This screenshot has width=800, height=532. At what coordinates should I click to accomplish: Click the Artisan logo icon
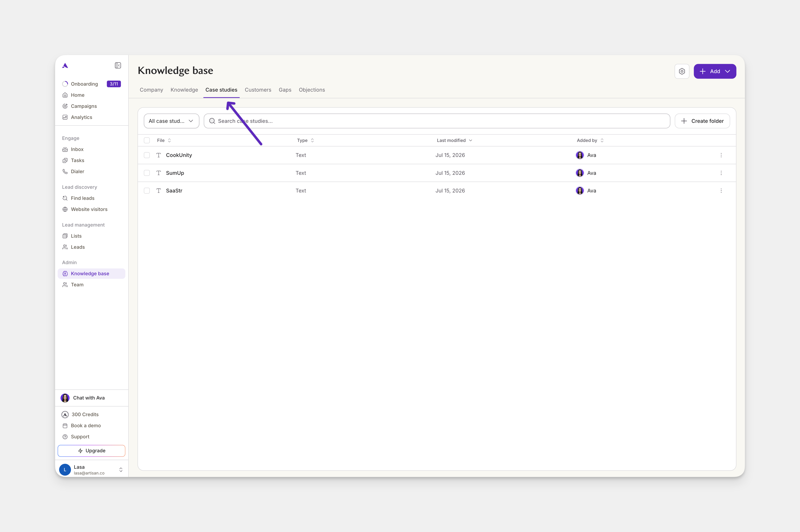[65, 66]
